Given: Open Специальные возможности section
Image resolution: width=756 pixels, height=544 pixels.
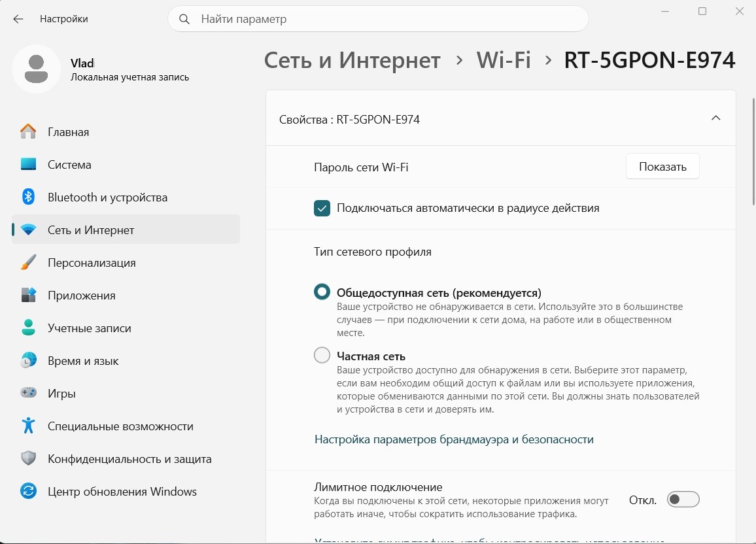Looking at the screenshot, I should [126, 426].
